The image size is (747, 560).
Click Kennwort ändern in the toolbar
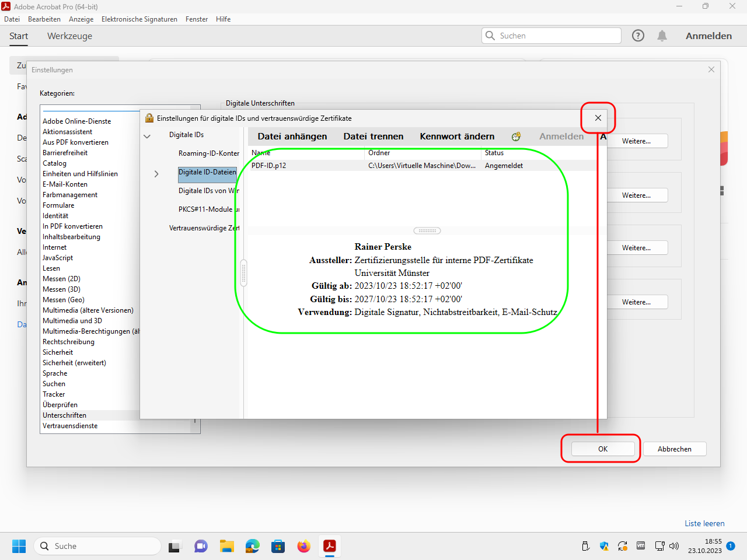(457, 136)
